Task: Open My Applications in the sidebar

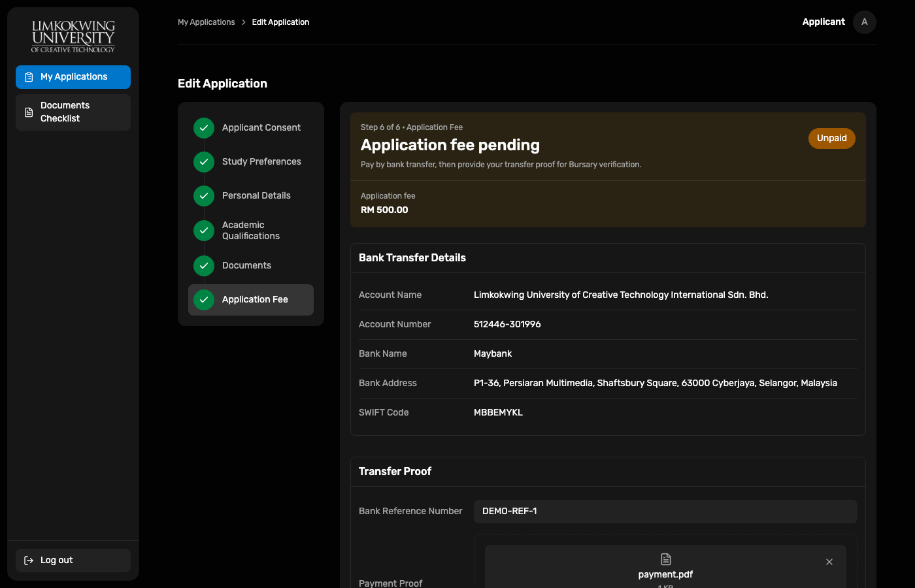Action: tap(73, 77)
